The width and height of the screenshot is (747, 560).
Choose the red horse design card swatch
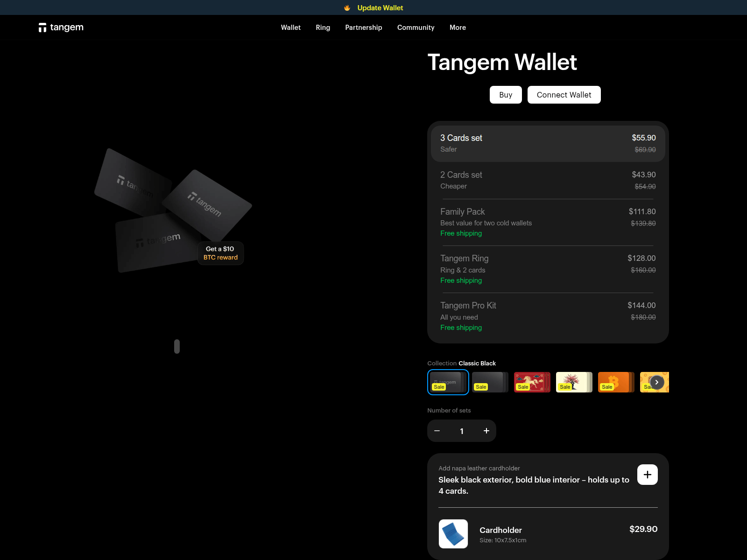532,382
